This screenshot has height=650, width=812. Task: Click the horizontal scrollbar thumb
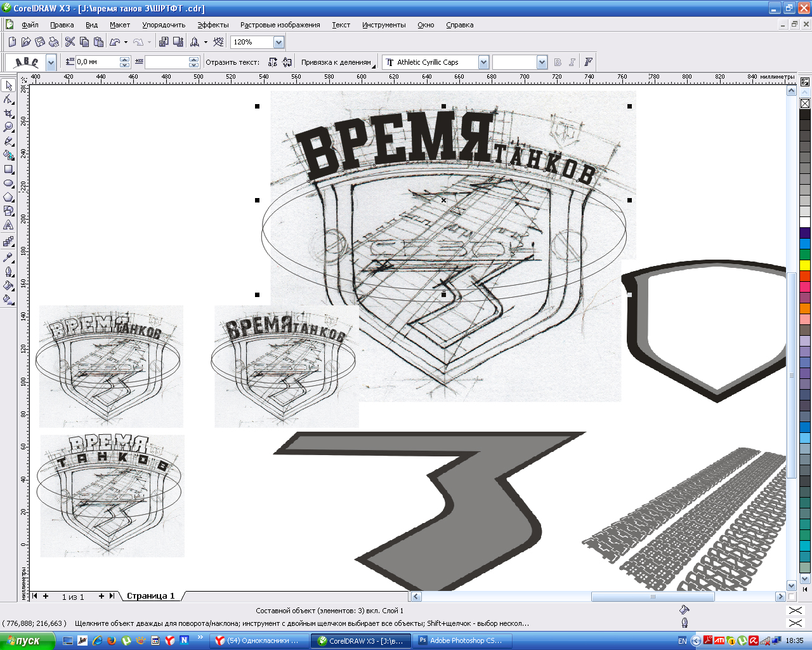[x=653, y=597]
